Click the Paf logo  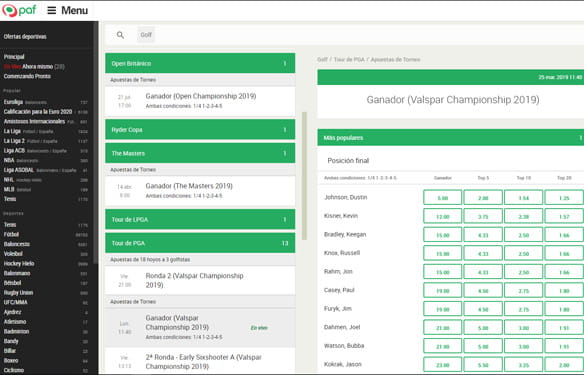[19, 10]
